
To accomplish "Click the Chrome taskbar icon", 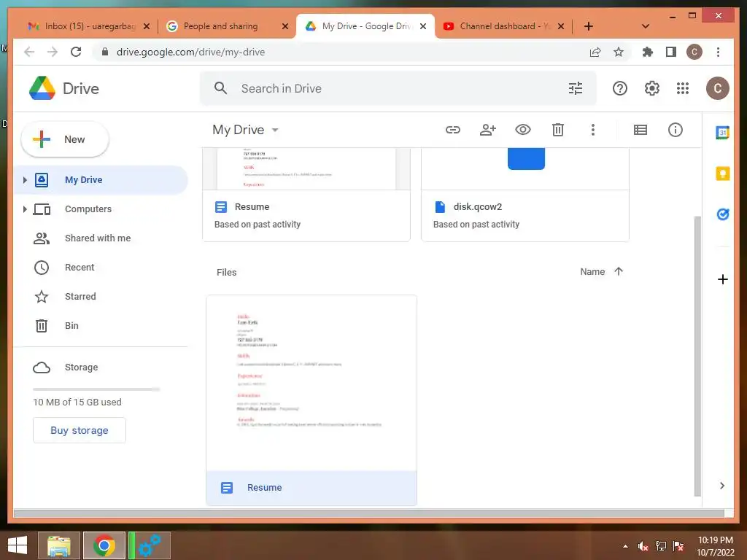I will [x=104, y=545].
